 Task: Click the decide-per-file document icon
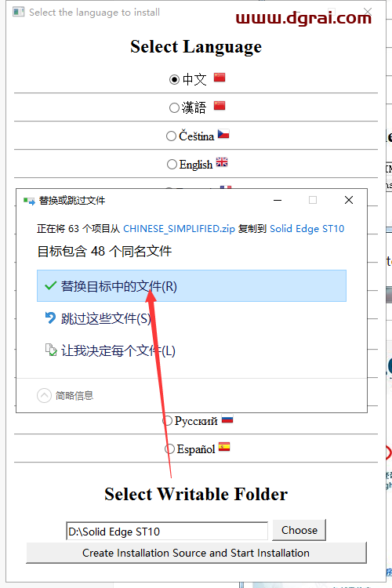tap(51, 350)
